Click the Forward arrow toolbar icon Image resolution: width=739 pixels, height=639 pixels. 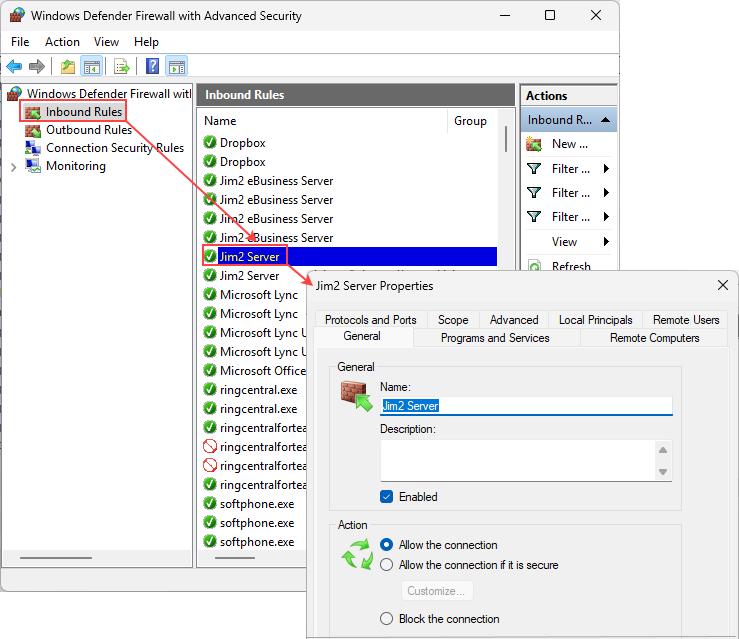pos(37,66)
